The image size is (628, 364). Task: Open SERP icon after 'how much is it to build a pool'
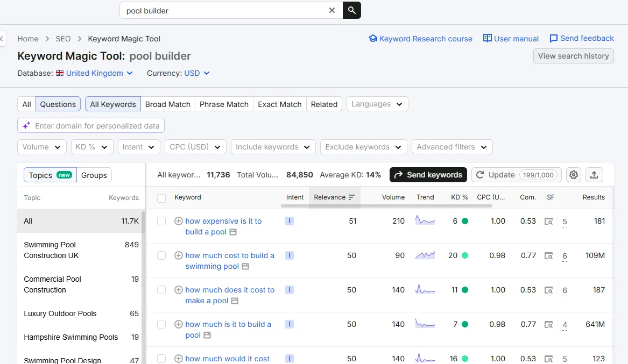click(x=207, y=335)
